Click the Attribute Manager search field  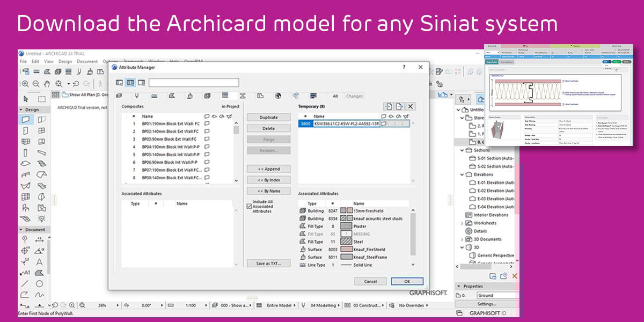point(194,83)
